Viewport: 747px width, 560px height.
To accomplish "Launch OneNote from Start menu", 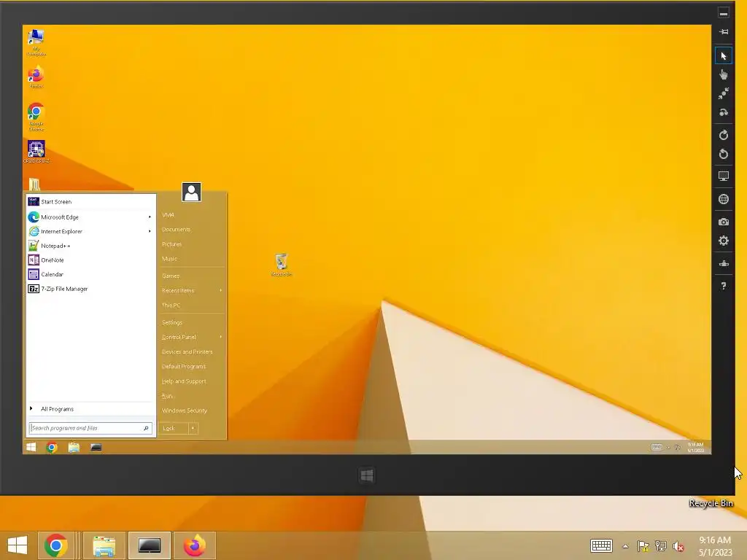I will pyautogui.click(x=91, y=260).
